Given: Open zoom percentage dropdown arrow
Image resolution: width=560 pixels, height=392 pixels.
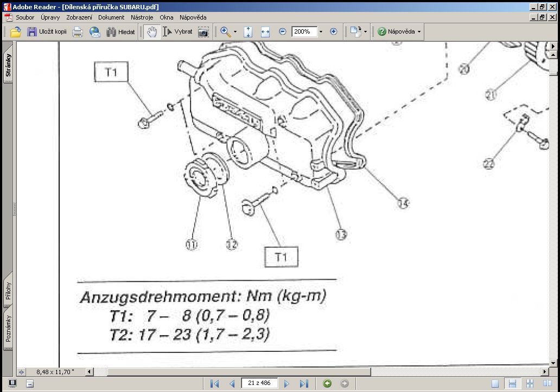Looking at the screenshot, I should 321,32.
